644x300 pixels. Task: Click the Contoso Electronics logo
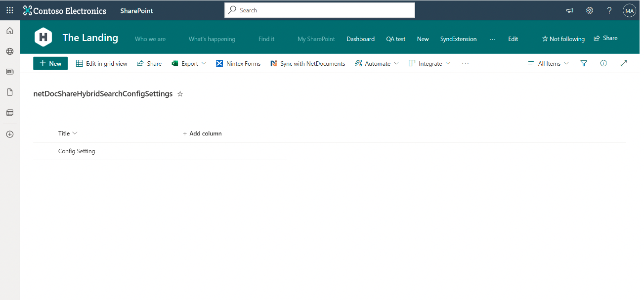(65, 10)
